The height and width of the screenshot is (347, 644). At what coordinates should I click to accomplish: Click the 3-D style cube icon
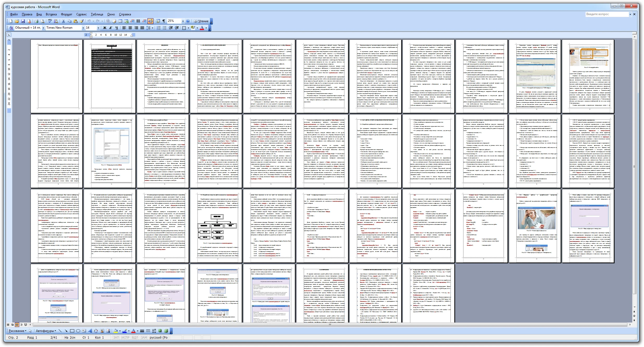[x=166, y=331]
